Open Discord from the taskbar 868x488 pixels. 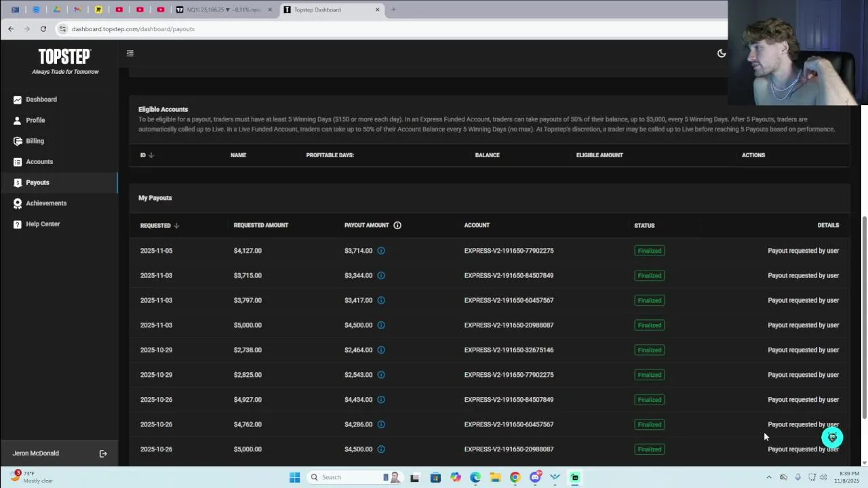coord(535,477)
